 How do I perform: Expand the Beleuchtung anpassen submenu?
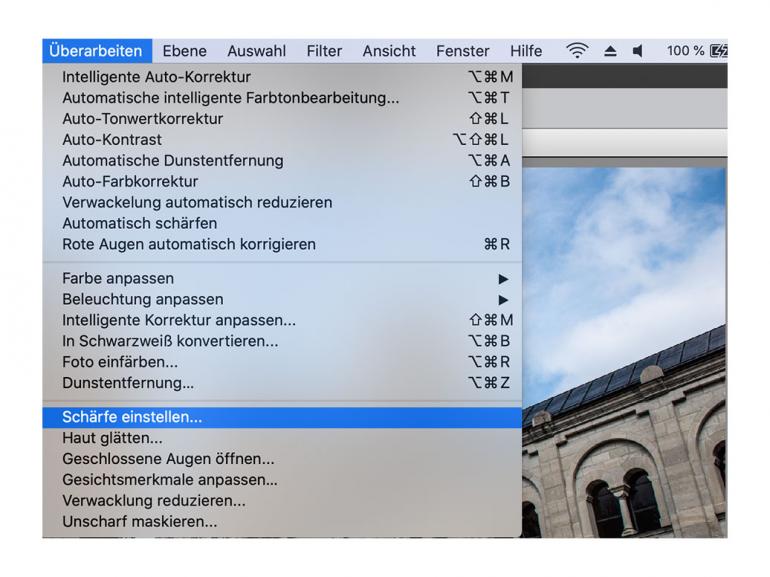tap(282, 300)
